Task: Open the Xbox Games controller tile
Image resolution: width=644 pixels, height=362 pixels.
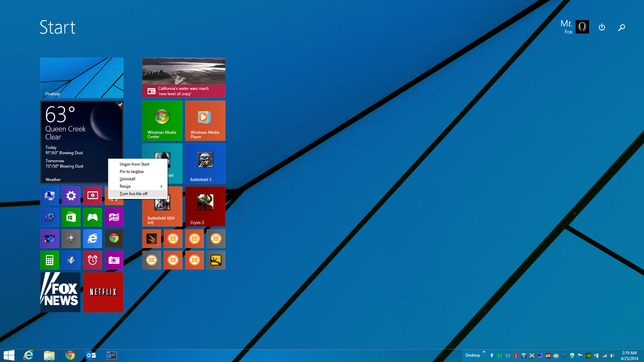Action: tap(93, 217)
